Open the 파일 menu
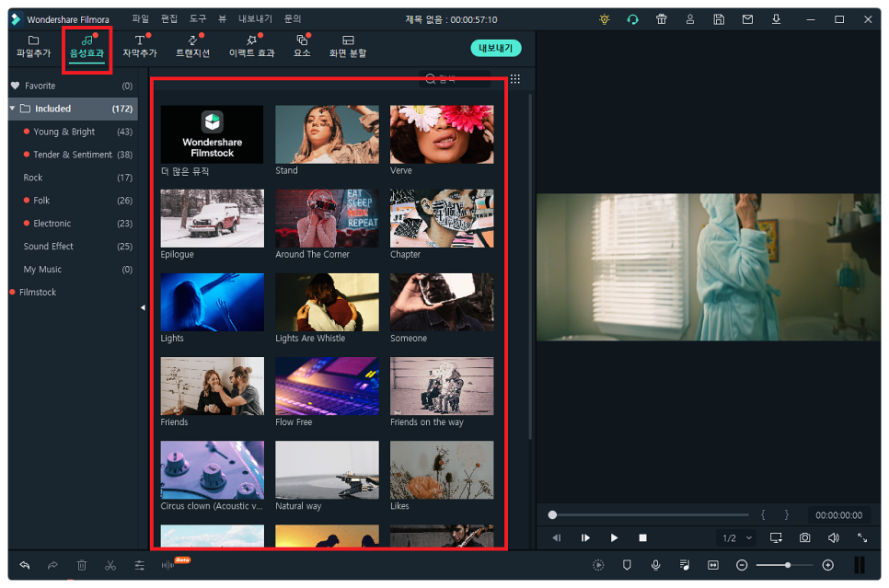This screenshot has width=889, height=588. [140, 19]
